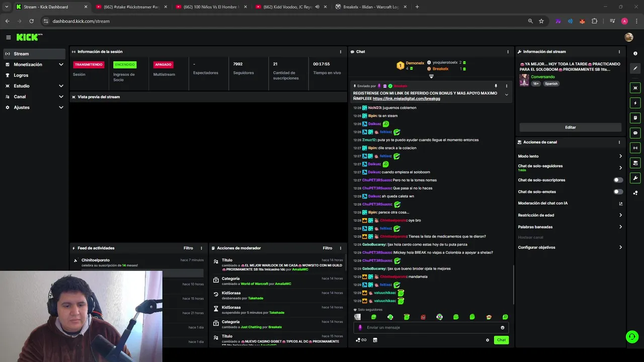Open the Stream sidebar section
Image resolution: width=644 pixels, height=362 pixels.
34,54
